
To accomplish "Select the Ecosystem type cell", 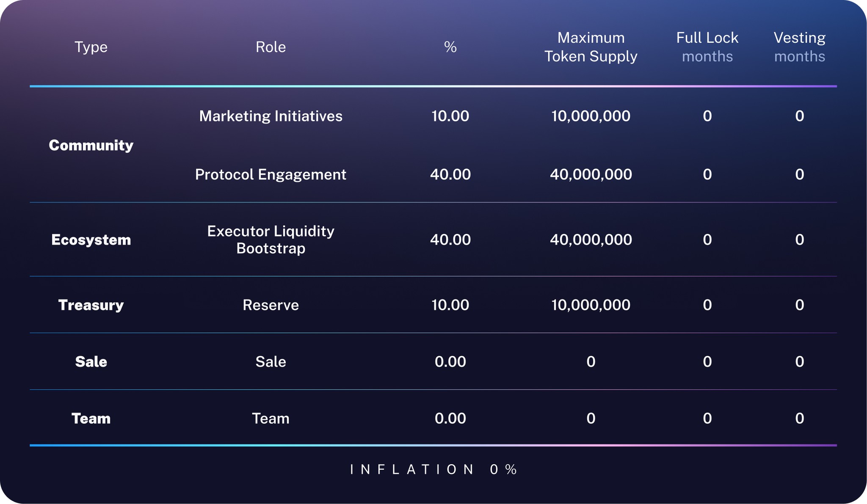I will [x=91, y=240].
